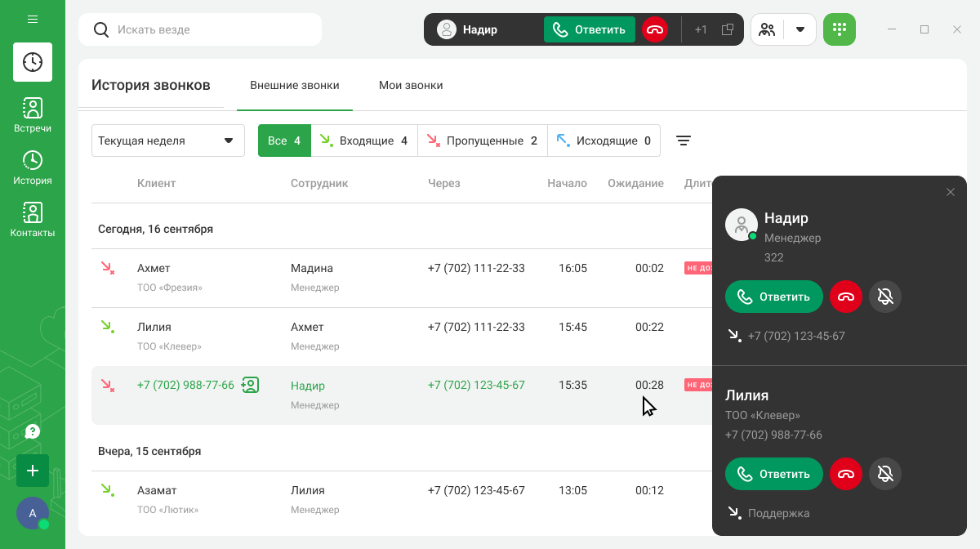Switch to Мои звонки tab
The height and width of the screenshot is (549, 980).
point(411,85)
